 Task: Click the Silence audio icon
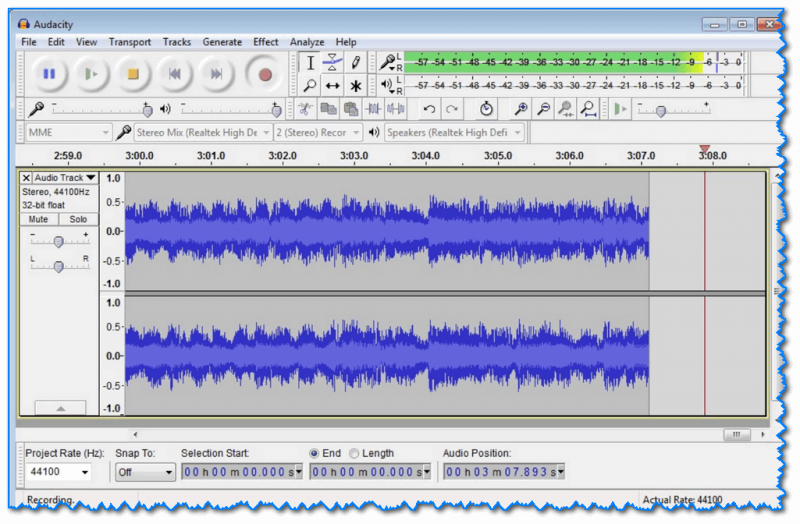[396, 109]
